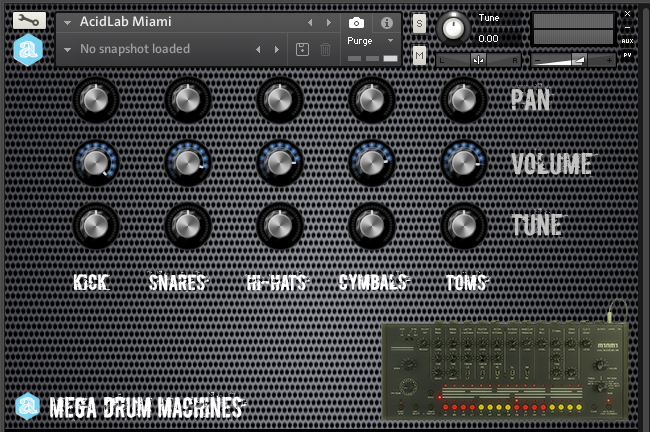Open the info view with the i icon
Image resolution: width=650 pixels, height=432 pixels.
click(x=387, y=23)
